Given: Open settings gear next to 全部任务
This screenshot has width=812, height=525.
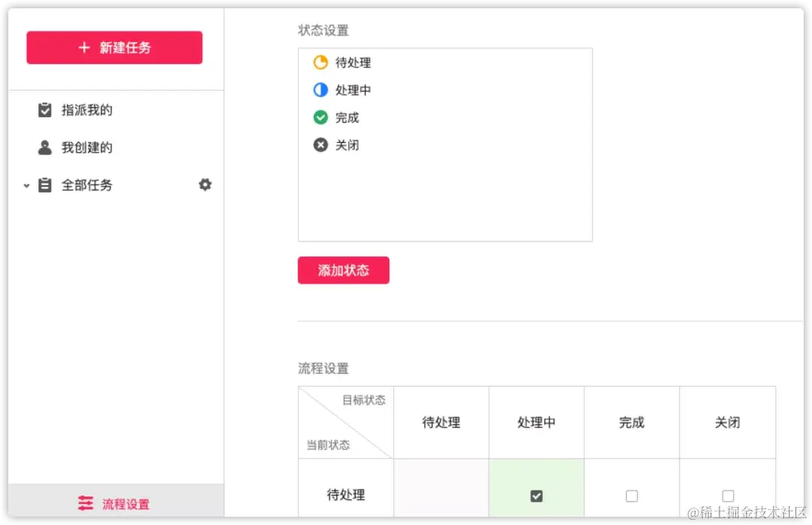Looking at the screenshot, I should (x=205, y=184).
